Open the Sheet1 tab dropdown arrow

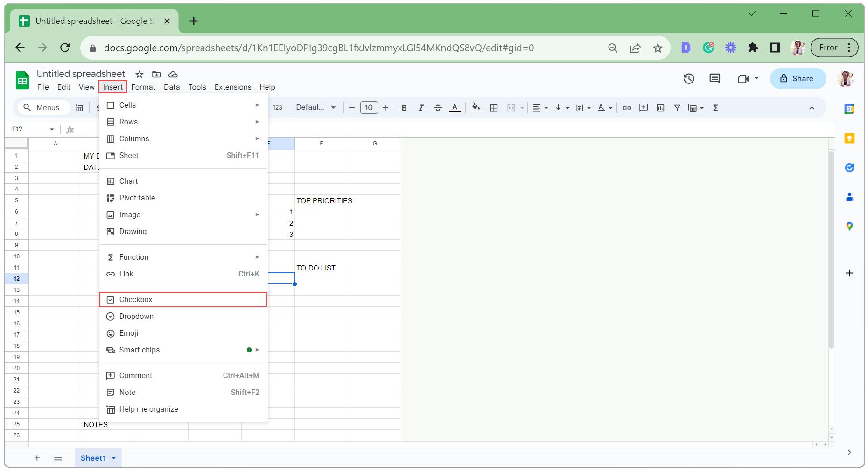click(x=114, y=458)
